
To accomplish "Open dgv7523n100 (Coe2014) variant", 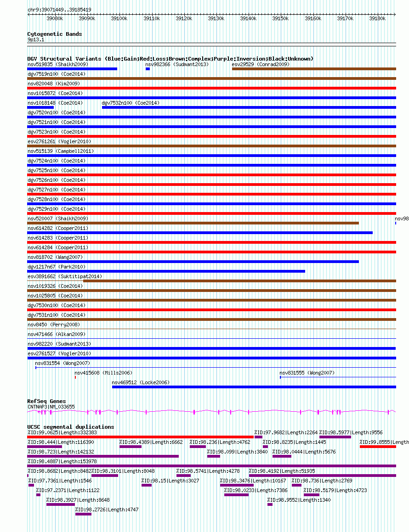I will pyautogui.click(x=57, y=132).
